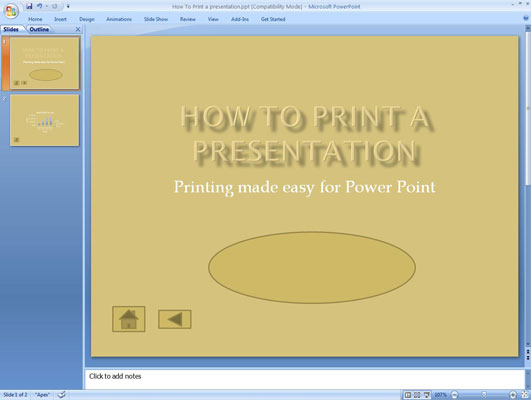Click the Help icon beside the ribbon tabs

pos(526,18)
